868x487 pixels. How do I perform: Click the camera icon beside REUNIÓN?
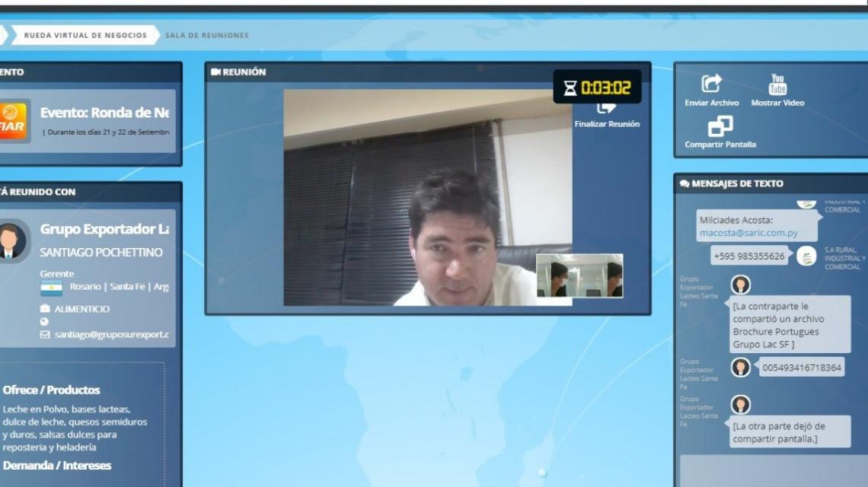tap(215, 72)
